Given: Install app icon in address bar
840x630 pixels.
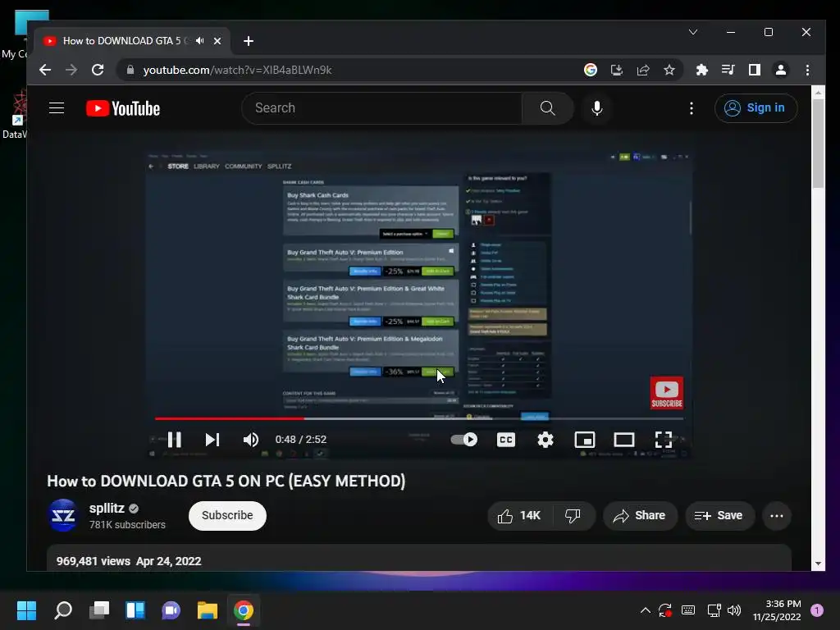Looking at the screenshot, I should [x=617, y=70].
